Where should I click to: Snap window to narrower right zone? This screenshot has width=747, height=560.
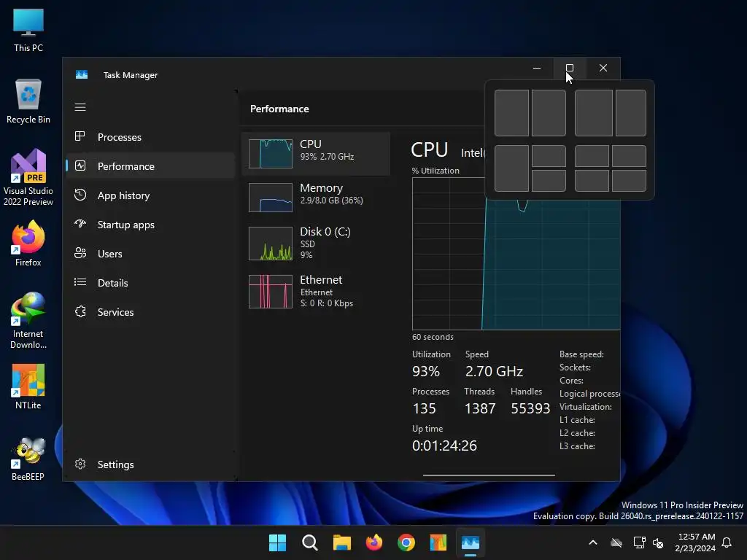click(x=631, y=113)
